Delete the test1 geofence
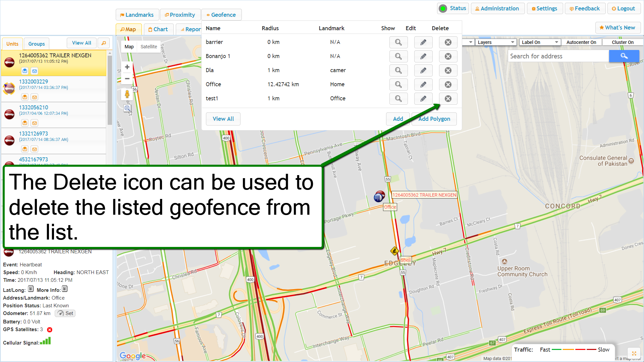 pos(448,99)
